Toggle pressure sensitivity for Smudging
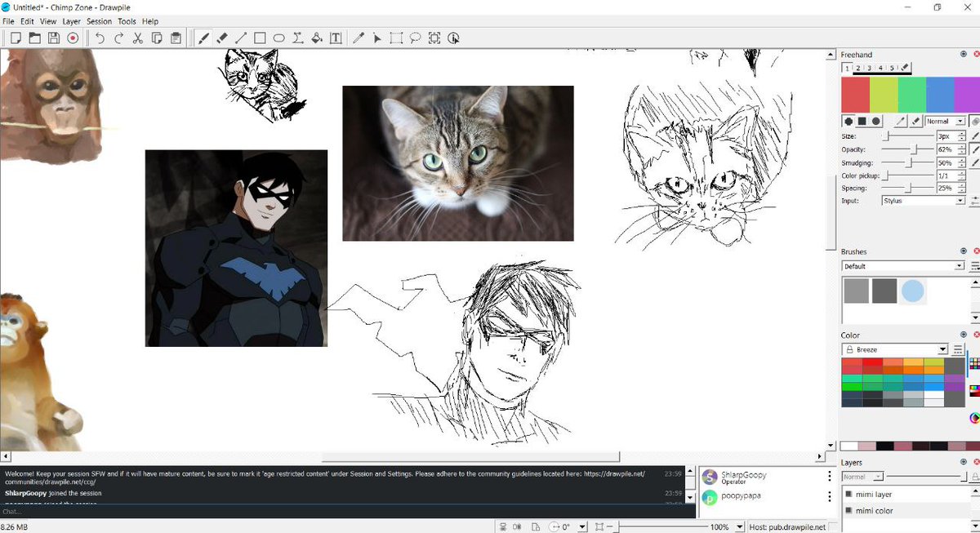Screen dimensions: 980x533 [974, 162]
